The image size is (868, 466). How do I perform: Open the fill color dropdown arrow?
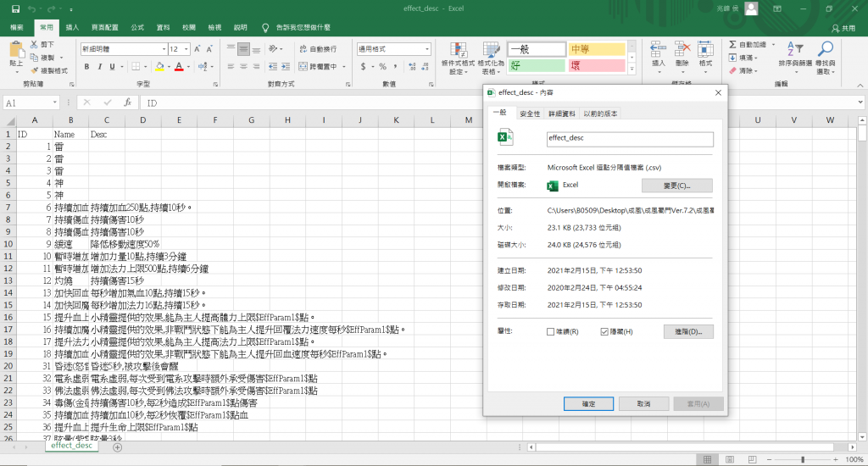(x=169, y=66)
